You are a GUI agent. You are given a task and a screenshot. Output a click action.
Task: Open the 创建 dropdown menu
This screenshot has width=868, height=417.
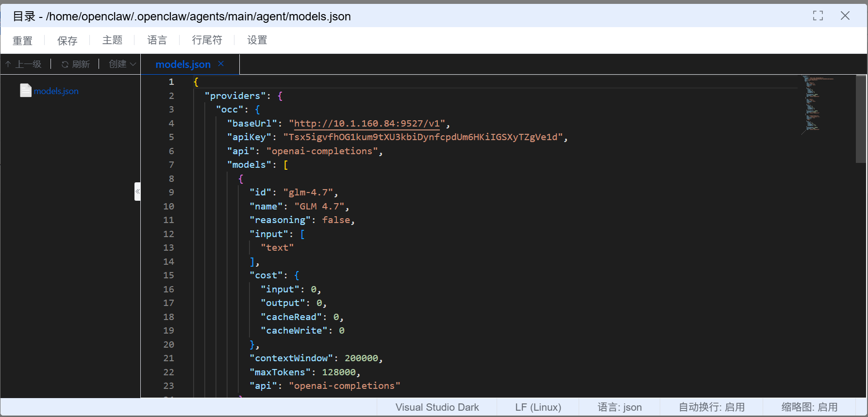pyautogui.click(x=122, y=64)
